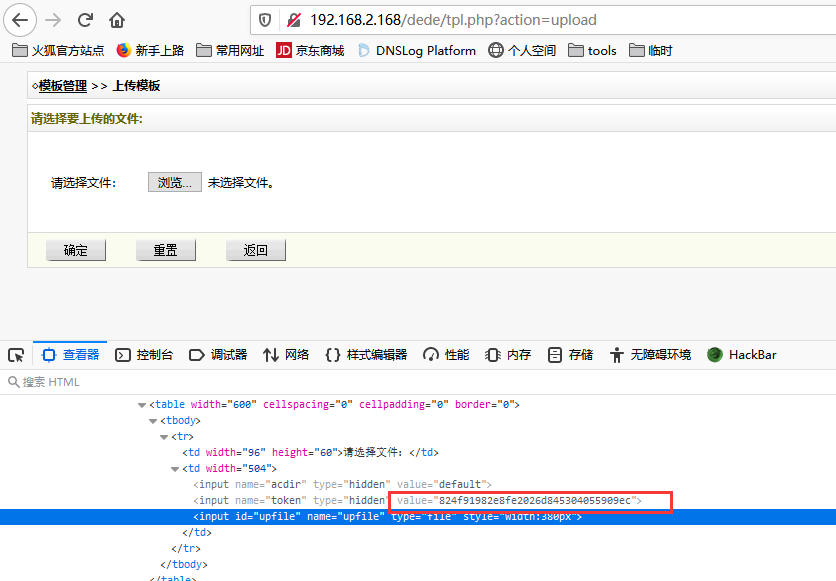
Task: Collapse the tr node arrow
Action: tap(164, 437)
